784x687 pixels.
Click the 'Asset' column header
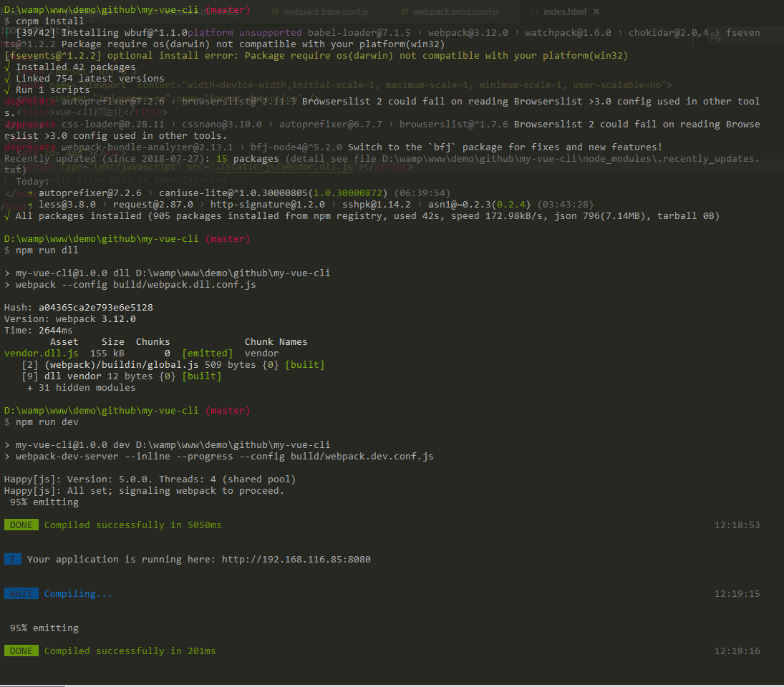pos(64,342)
